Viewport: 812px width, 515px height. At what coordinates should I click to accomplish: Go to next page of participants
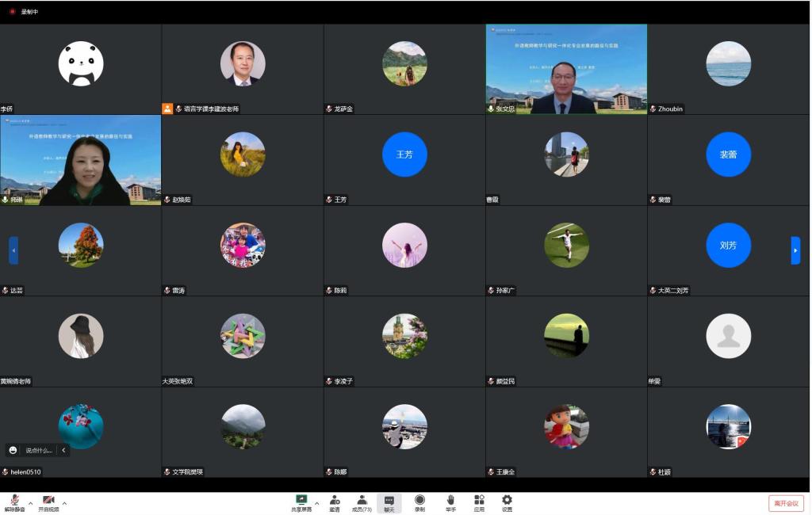[795, 250]
